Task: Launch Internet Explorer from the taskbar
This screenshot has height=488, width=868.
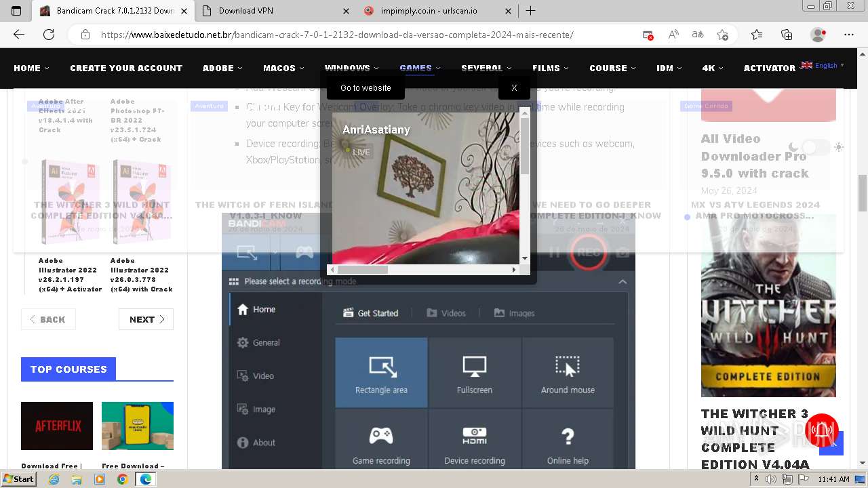Action: 54,479
